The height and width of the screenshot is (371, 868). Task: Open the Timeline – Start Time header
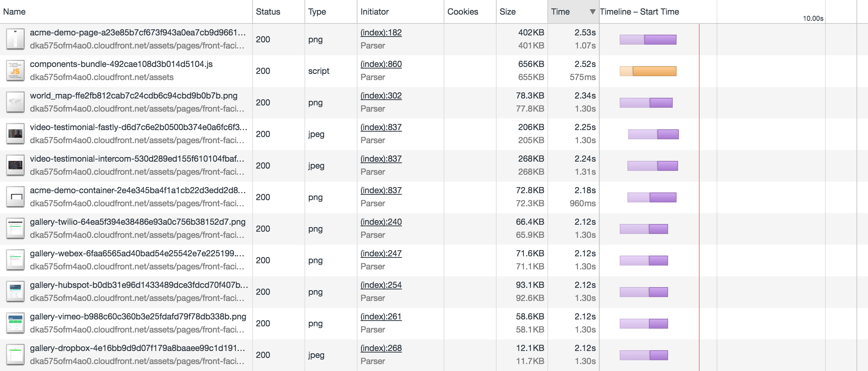coord(640,12)
